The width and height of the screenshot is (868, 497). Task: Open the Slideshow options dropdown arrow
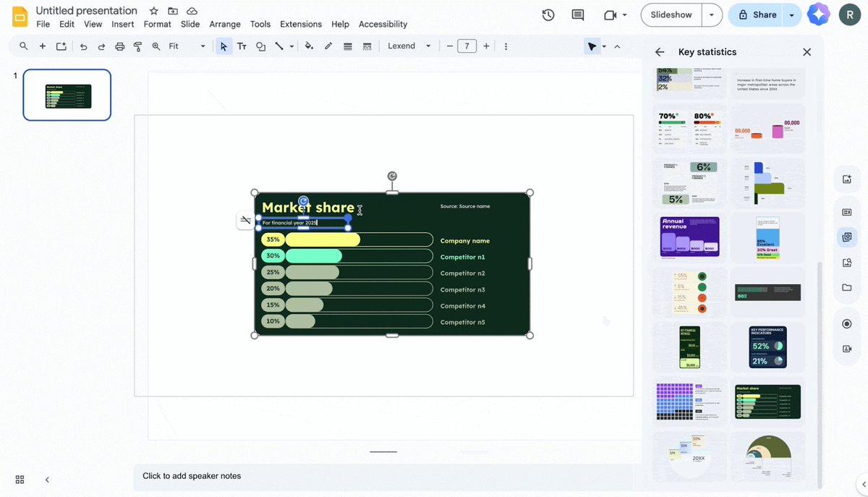pos(710,14)
